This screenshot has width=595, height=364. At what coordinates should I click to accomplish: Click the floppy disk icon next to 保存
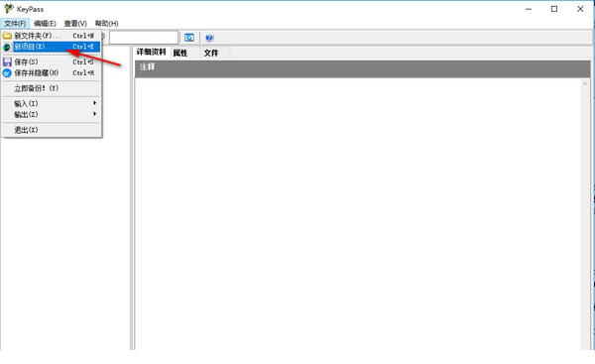(x=7, y=61)
